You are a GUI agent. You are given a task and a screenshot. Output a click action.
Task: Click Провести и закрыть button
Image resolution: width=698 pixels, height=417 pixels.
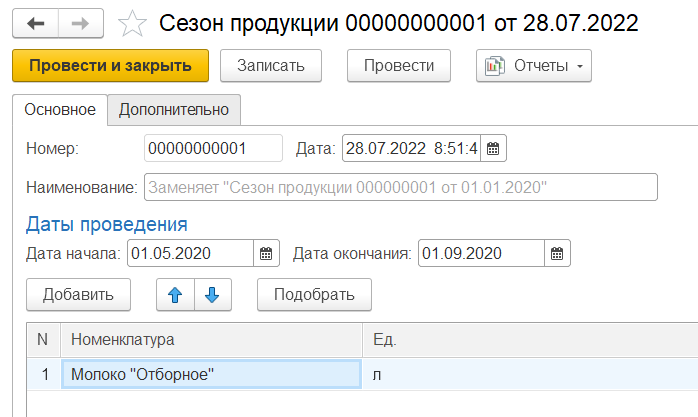tap(110, 65)
